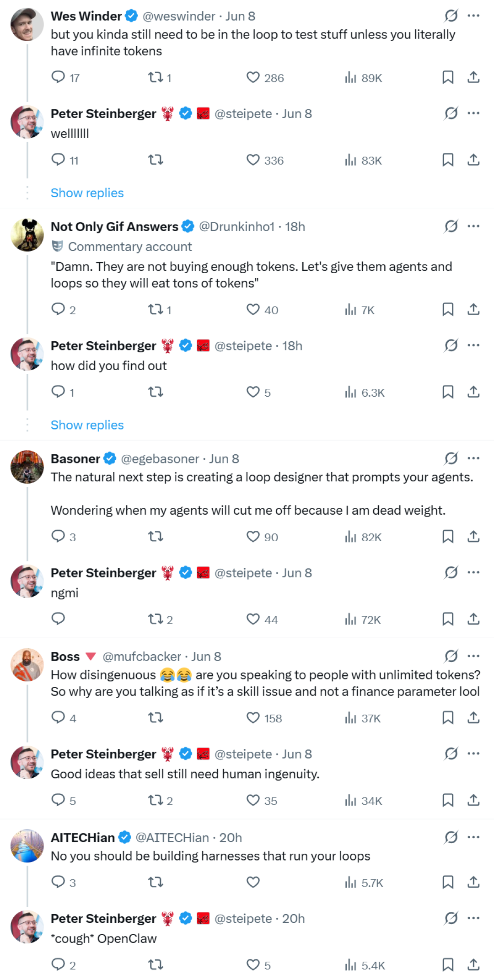
Task: Repost Not Only Gif Answers' tokens tweet
Action: tap(160, 310)
